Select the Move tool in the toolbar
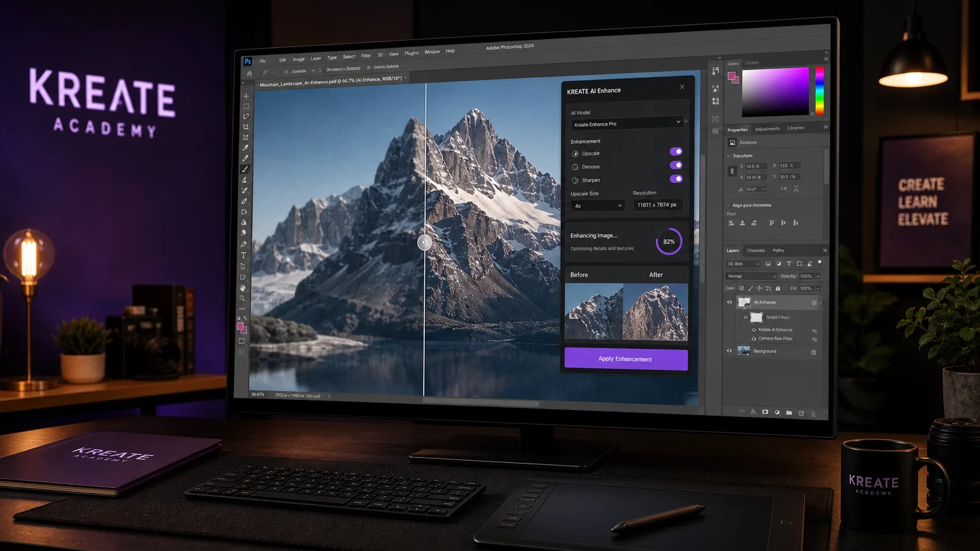Screen dimensions: 980x551 coord(246,96)
